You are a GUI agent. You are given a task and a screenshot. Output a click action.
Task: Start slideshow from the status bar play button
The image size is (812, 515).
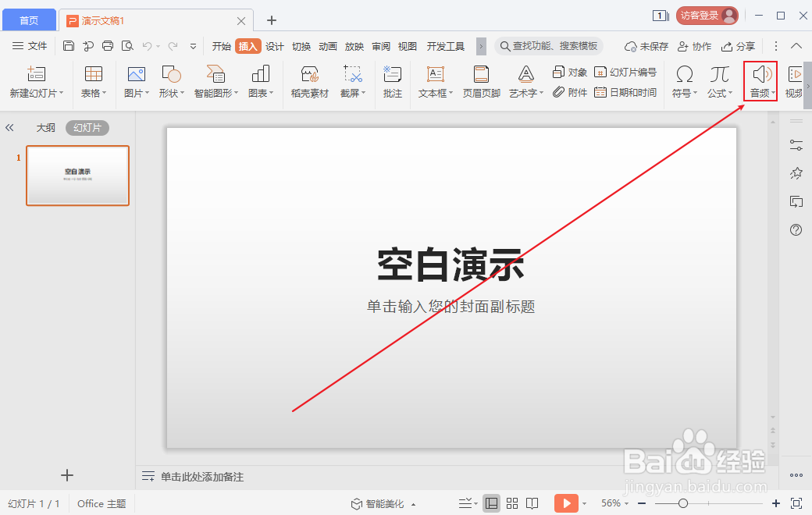coord(566,503)
